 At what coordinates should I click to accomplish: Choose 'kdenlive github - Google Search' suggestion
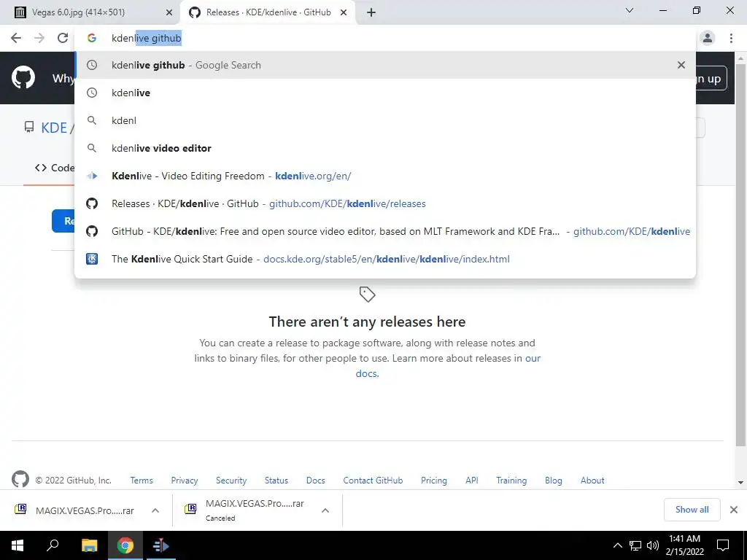(x=385, y=65)
